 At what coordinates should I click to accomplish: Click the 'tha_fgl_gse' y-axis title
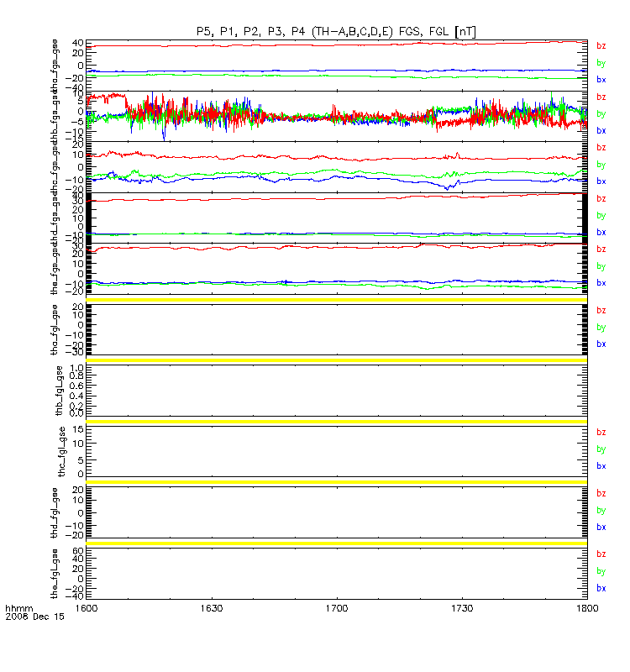[54, 329]
